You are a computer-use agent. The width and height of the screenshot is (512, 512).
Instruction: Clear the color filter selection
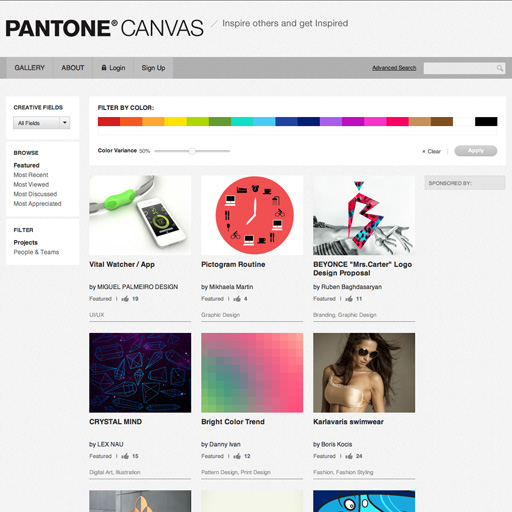pos(431,151)
